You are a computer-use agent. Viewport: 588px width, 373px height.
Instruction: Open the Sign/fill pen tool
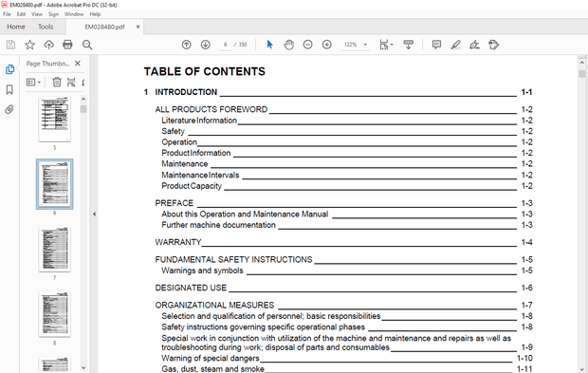475,45
